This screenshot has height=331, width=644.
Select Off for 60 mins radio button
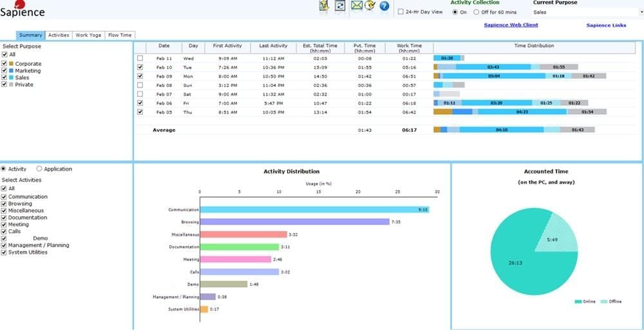point(477,12)
